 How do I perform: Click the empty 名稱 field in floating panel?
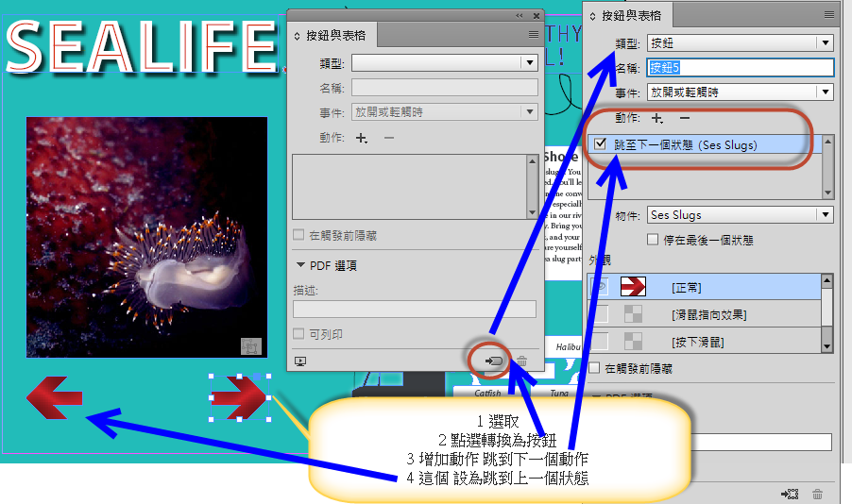click(x=445, y=88)
